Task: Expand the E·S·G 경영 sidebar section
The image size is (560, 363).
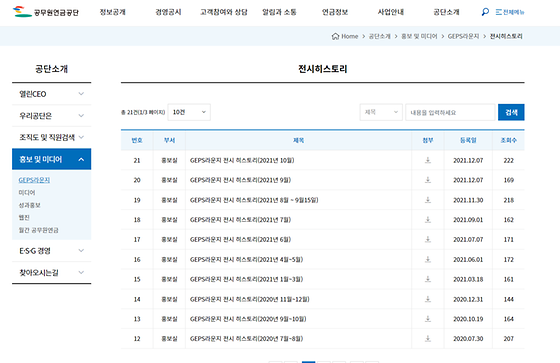Action: pos(51,251)
